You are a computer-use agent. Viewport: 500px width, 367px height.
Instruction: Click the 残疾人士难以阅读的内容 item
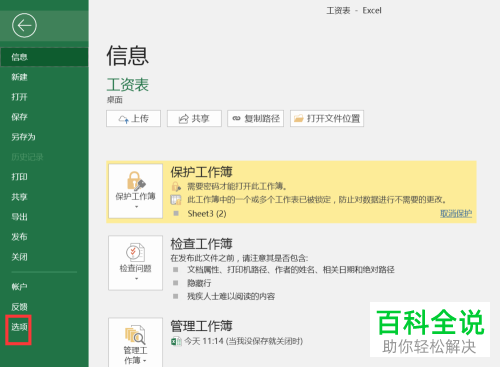231,296
